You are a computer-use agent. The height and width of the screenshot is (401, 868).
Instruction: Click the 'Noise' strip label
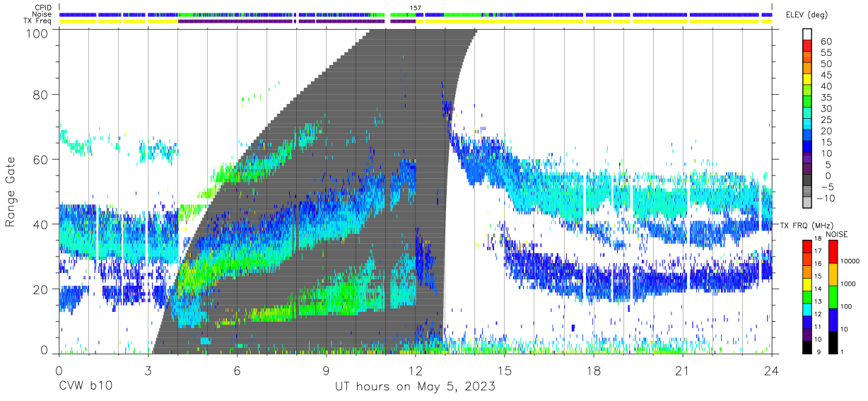[x=42, y=14]
